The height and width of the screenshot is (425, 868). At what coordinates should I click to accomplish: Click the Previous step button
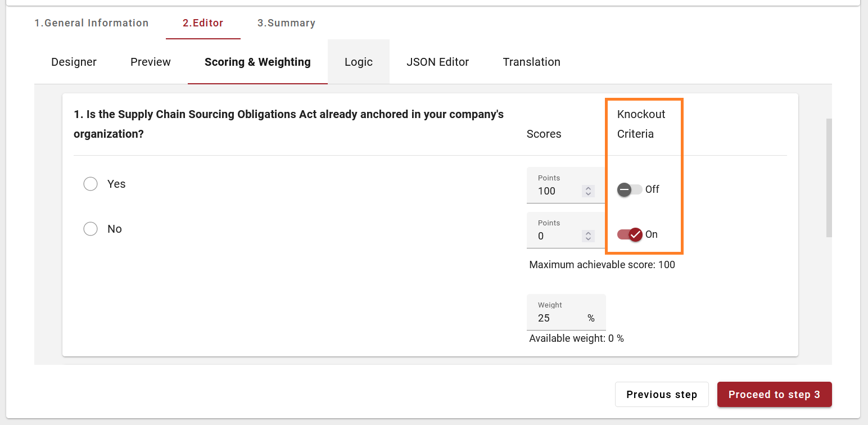coord(662,395)
